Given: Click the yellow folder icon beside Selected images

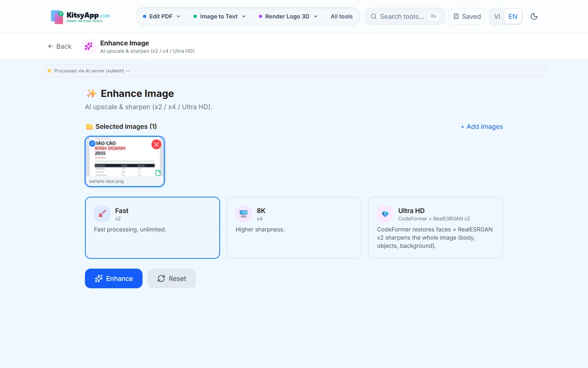Looking at the screenshot, I should coord(89,127).
